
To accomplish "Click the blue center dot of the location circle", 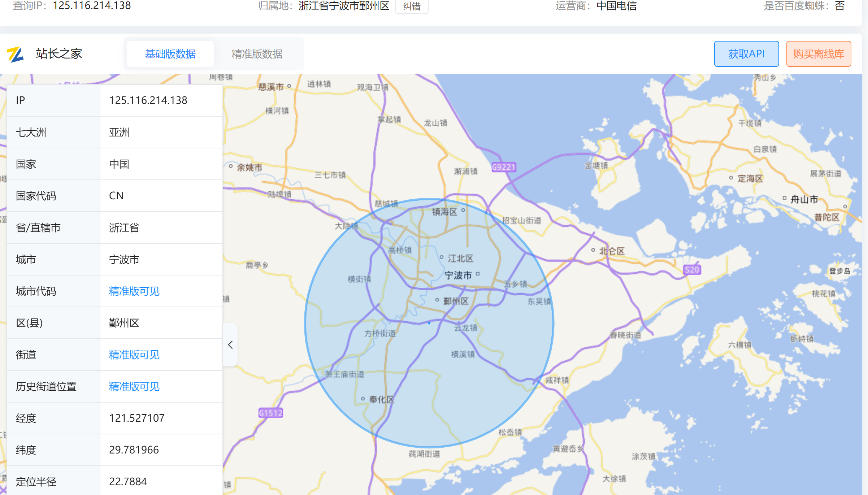I will click(x=429, y=323).
